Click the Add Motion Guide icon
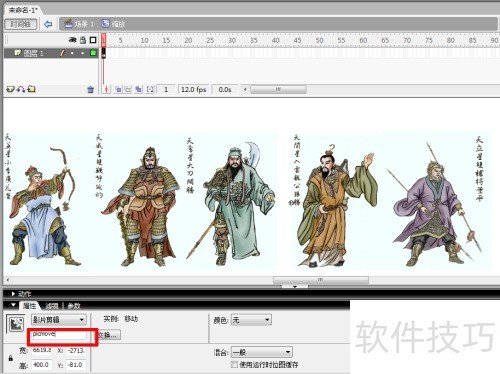Viewport: 500px width, 374px height. 21,89
